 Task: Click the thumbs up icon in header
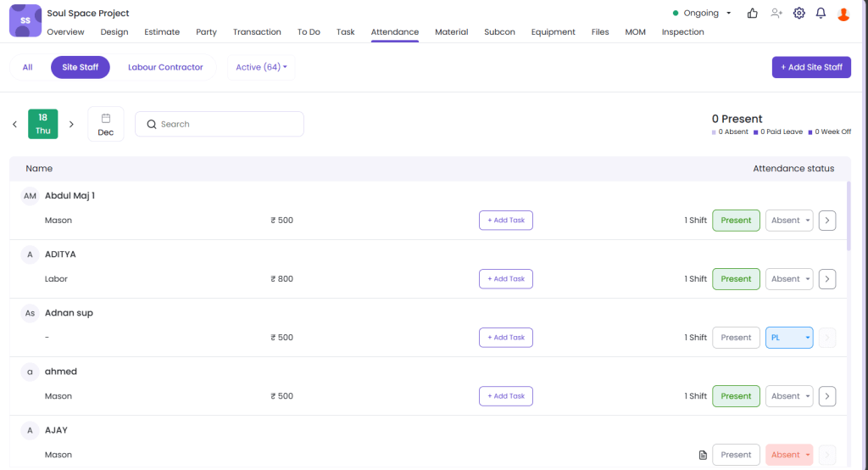pyautogui.click(x=752, y=14)
